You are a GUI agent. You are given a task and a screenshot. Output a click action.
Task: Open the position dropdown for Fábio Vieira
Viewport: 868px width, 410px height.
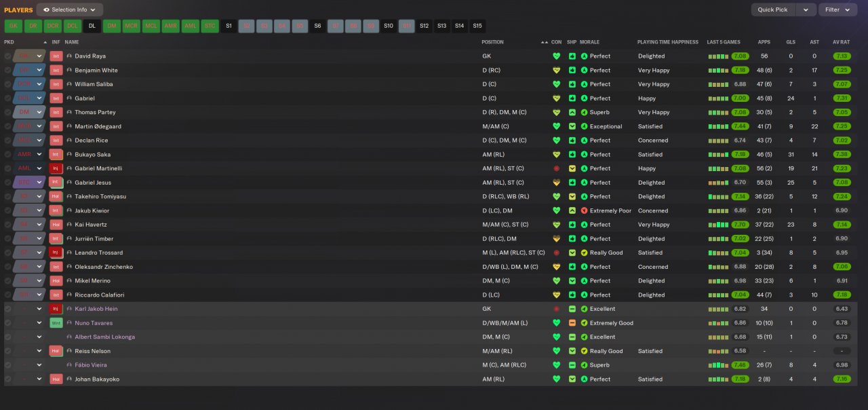coord(39,365)
